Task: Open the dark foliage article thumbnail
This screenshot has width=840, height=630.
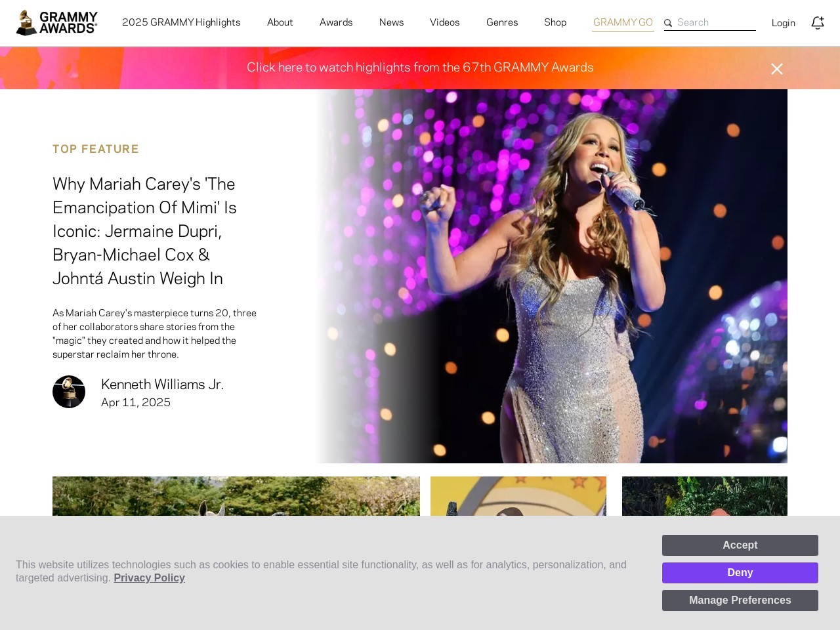Action: (705, 496)
